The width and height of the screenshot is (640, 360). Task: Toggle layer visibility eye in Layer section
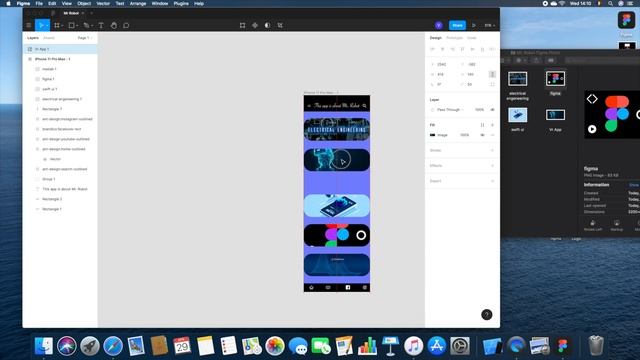click(492, 110)
